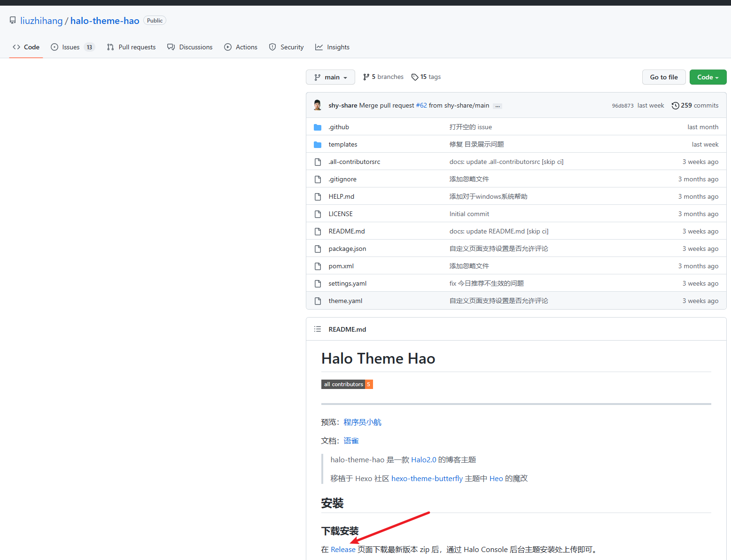View the 15 tags link
Image resolution: width=731 pixels, height=560 pixels.
point(426,77)
